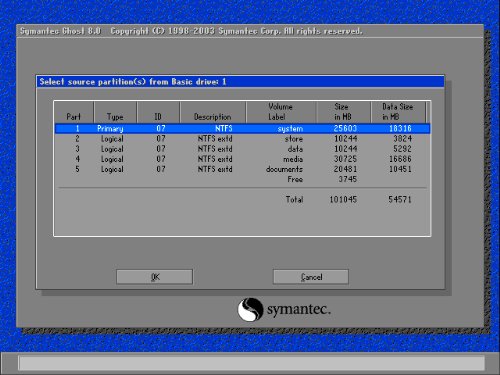Select partition 5 labeled documents
500x375 pixels.
pos(242,169)
